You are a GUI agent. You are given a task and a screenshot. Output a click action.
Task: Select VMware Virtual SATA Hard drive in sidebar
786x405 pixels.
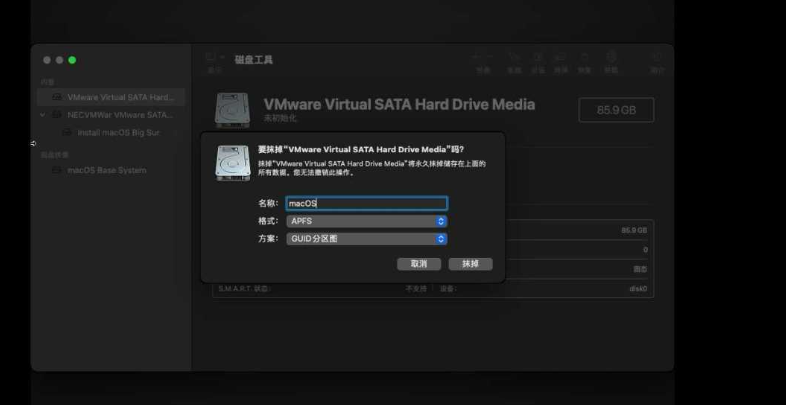(111, 97)
